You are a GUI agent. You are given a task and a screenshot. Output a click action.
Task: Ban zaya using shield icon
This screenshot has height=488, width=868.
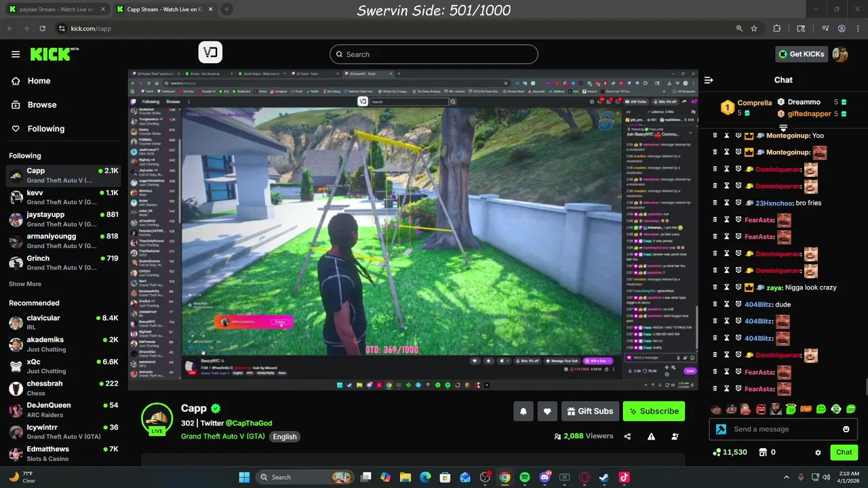pos(738,287)
